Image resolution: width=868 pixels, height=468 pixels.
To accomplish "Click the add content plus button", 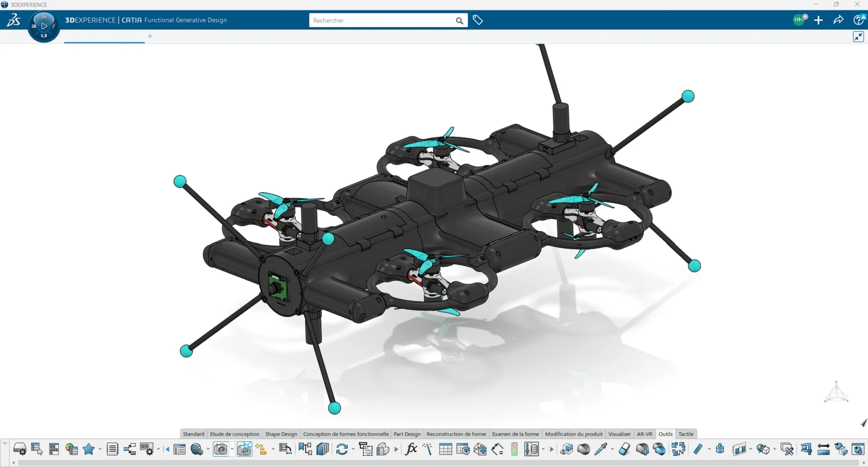I will tap(819, 20).
